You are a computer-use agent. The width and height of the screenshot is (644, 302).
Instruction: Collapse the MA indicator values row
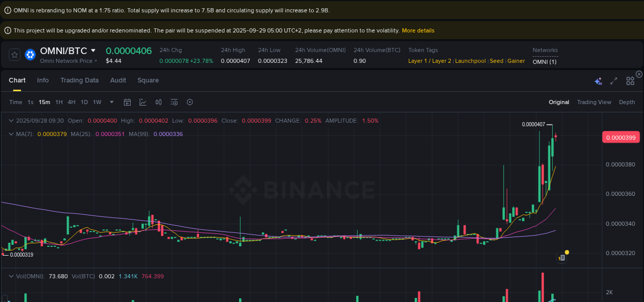pyautogui.click(x=11, y=133)
